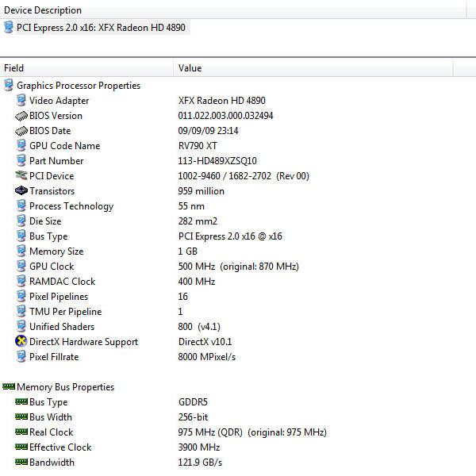Click the Bus Width value 256-bit
476x476 pixels.
193,417
